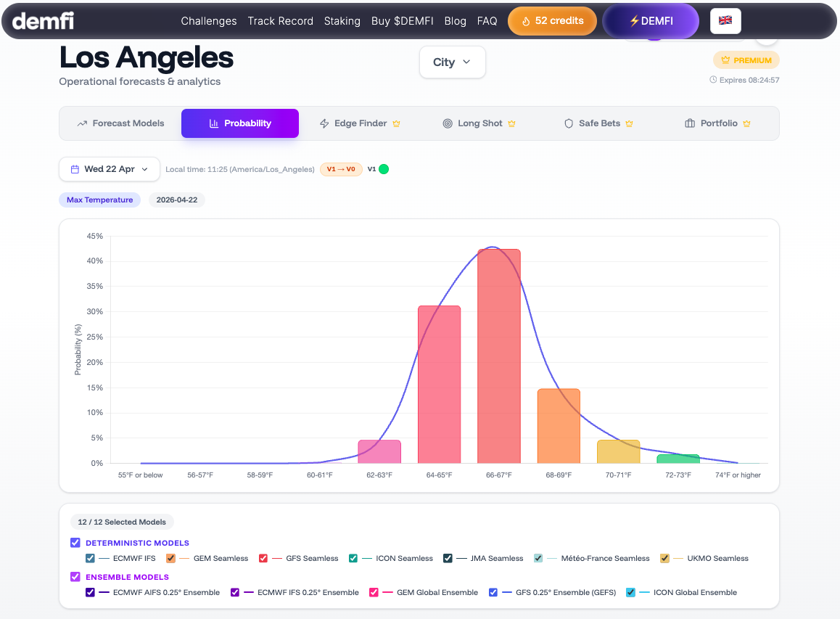Open Track Record in the navigation bar
The height and width of the screenshot is (619, 840).
(280, 21)
